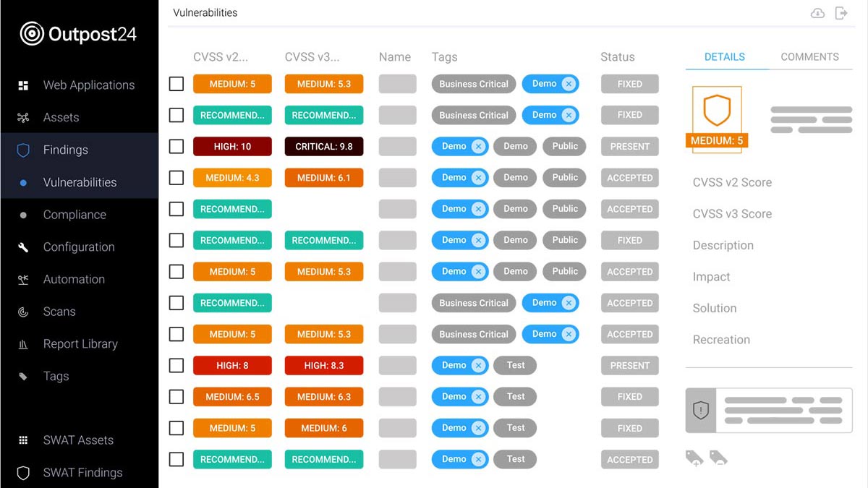Select checkbox for MEDIUM: 4.3 row
868x488 pixels.
(176, 178)
